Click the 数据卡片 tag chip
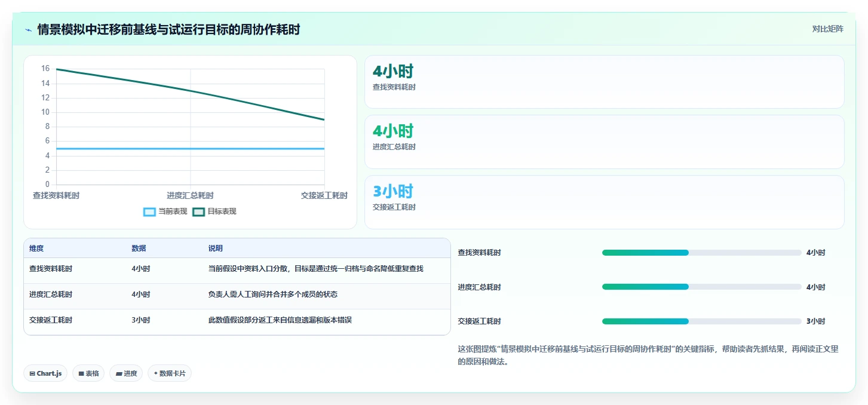868x405 pixels. click(x=170, y=373)
